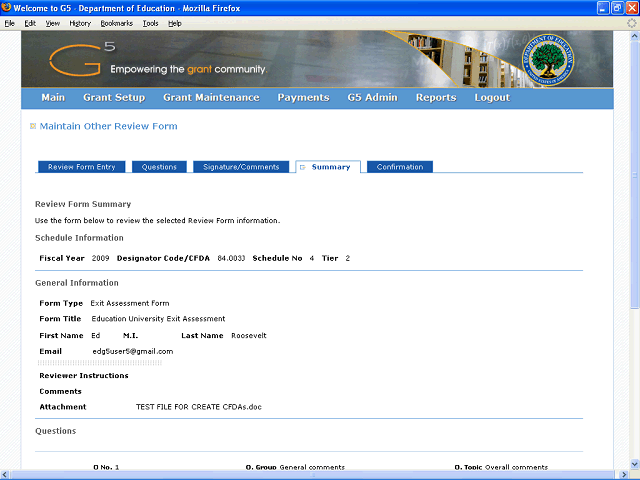Open Reports navigation item
Viewport: 640px width, 480px height.
point(436,98)
